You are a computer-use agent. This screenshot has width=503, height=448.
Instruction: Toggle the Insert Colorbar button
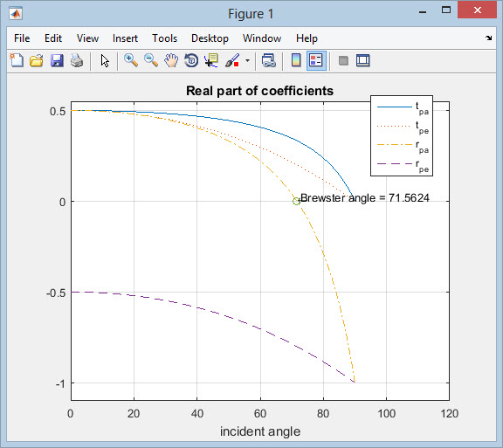tap(296, 60)
